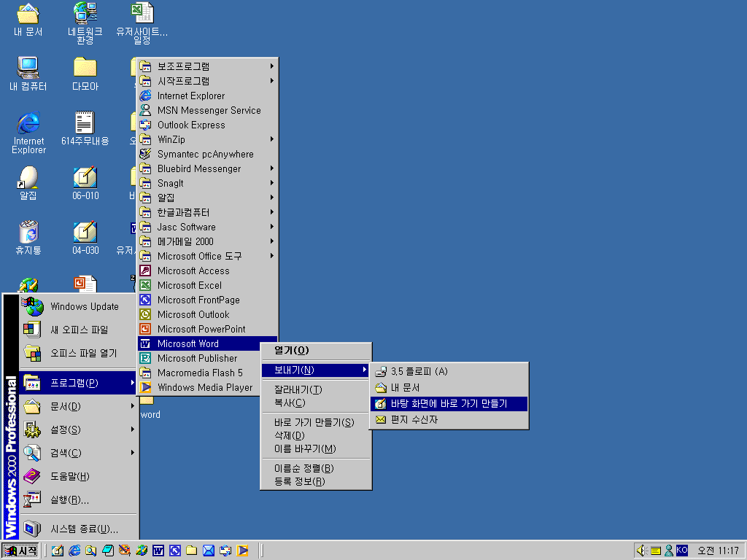The height and width of the screenshot is (560, 747).
Task: Select the 04-030 desktop icon
Action: (x=85, y=238)
